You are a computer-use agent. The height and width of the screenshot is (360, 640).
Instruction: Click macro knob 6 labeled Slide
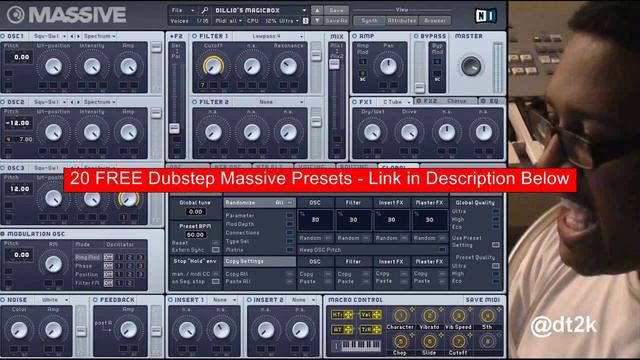click(x=429, y=341)
